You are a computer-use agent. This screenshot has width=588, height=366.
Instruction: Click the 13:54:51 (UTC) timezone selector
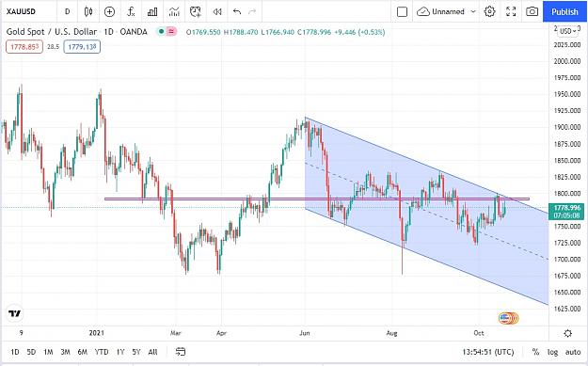coord(488,352)
